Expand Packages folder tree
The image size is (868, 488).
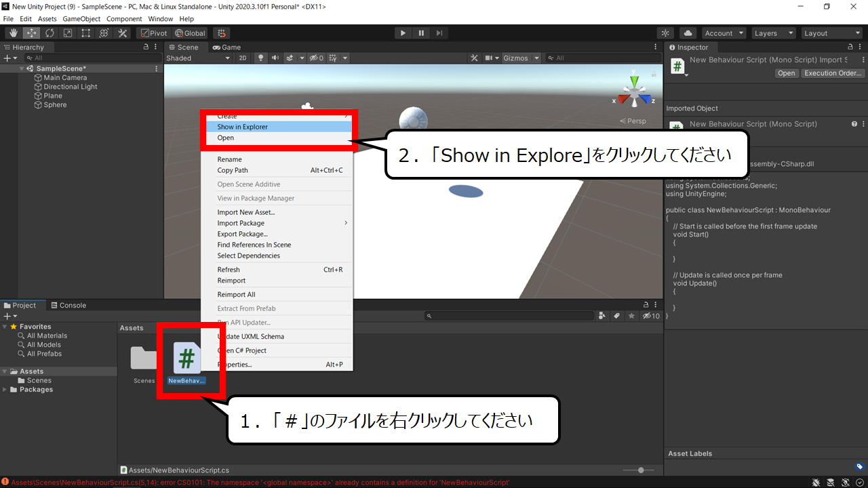[5, 390]
